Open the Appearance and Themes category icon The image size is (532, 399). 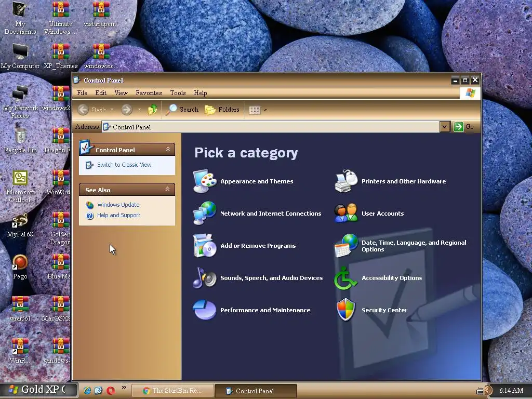click(x=205, y=181)
